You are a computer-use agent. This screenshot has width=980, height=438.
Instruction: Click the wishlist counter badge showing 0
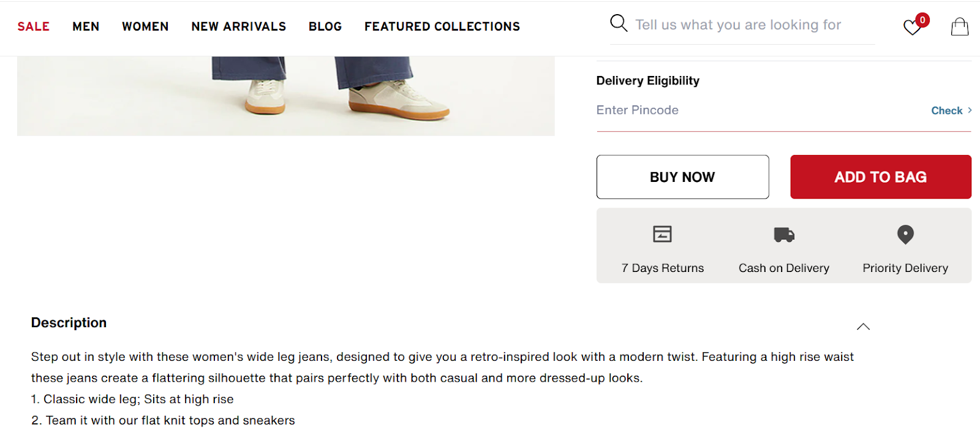click(922, 20)
